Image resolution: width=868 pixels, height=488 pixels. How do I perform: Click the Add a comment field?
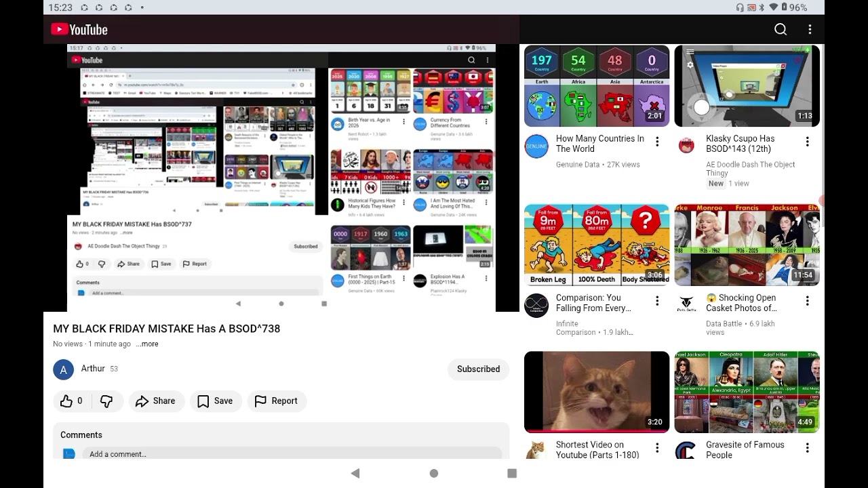292,454
